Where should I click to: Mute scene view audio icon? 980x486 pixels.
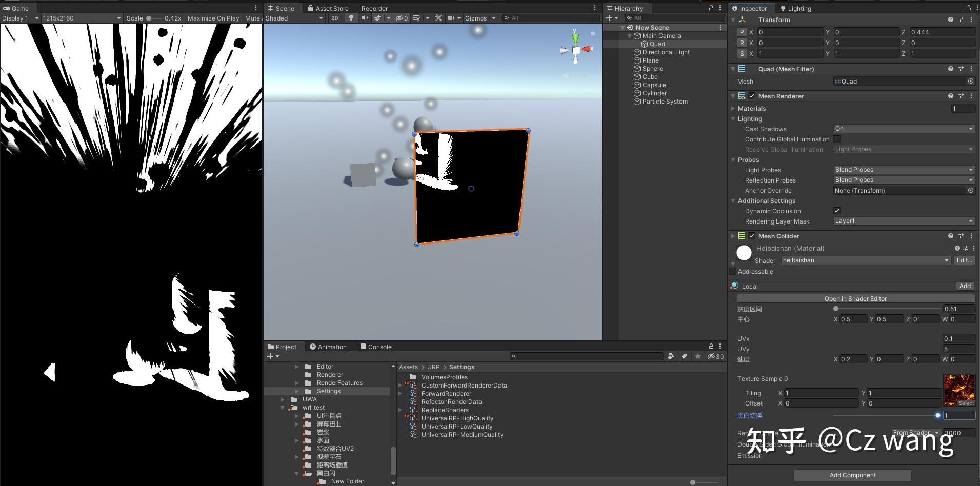pyautogui.click(x=364, y=18)
